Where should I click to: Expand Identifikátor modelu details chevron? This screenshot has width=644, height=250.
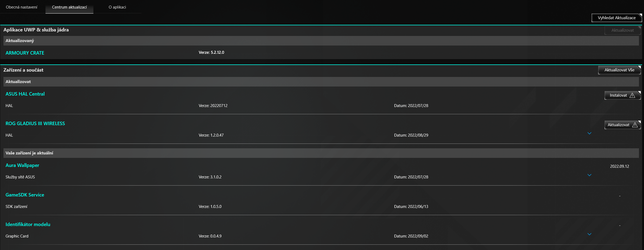589,234
